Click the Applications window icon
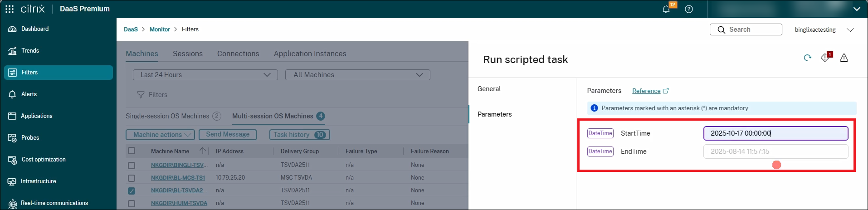The width and height of the screenshot is (868, 210). pos(12,116)
